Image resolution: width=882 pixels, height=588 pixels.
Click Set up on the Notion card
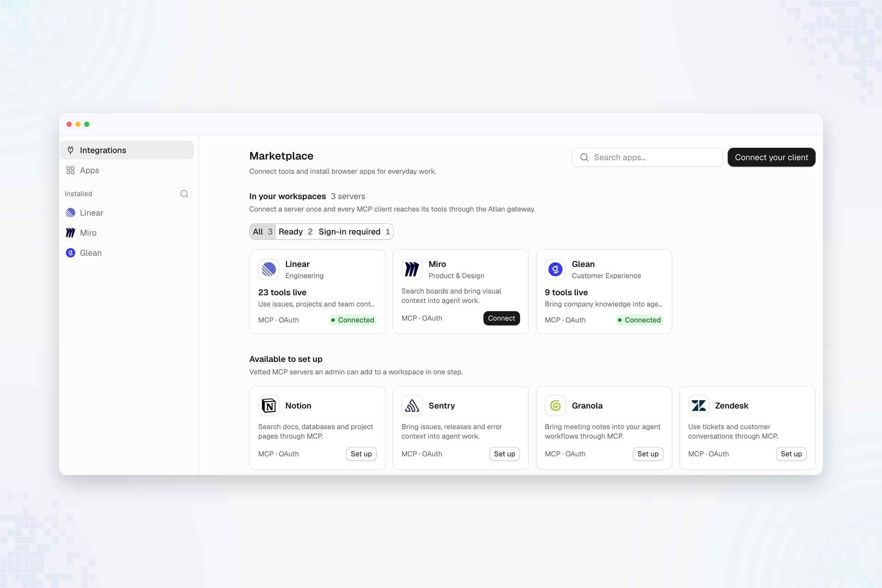[361, 454]
